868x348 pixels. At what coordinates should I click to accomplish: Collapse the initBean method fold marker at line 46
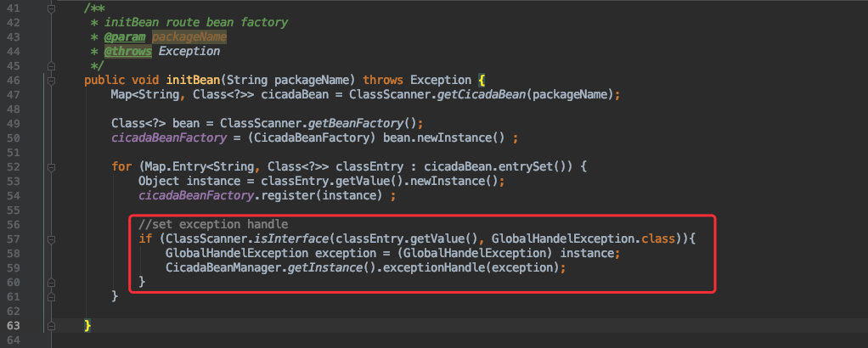pos(52,81)
